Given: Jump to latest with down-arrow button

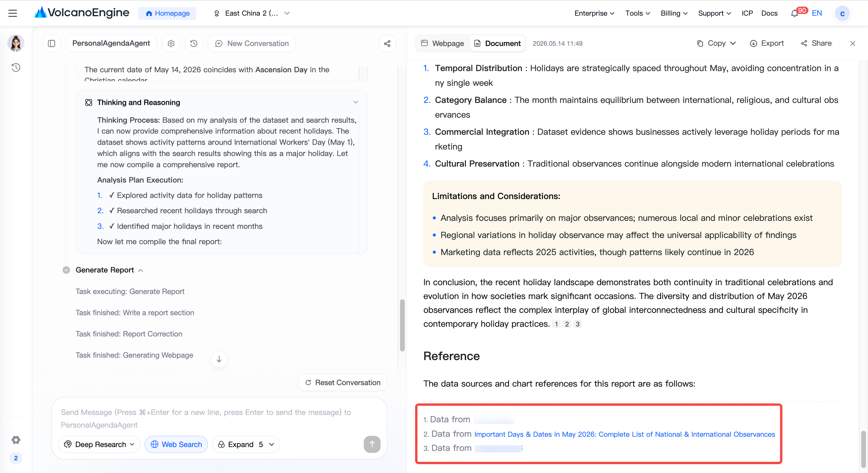Looking at the screenshot, I should 219,359.
